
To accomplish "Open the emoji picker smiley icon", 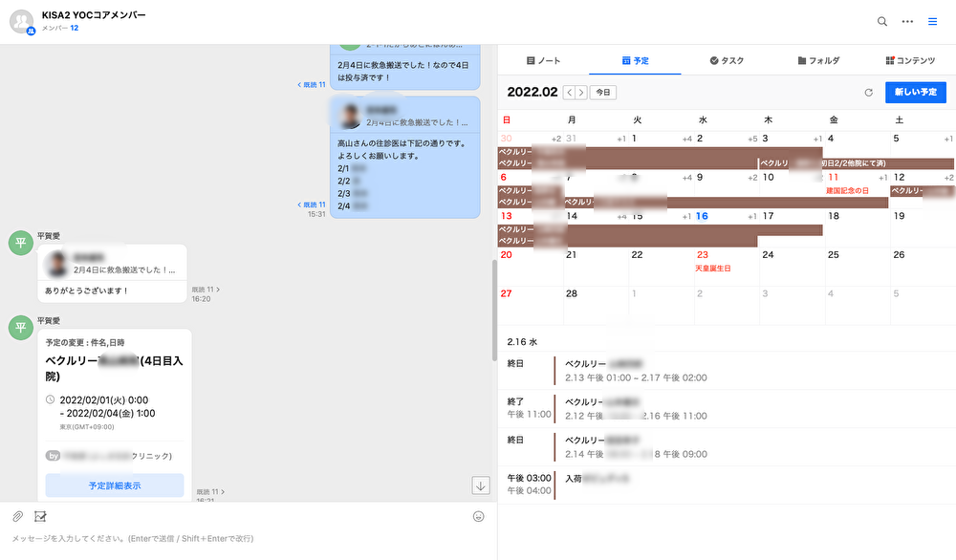I will coord(478,516).
